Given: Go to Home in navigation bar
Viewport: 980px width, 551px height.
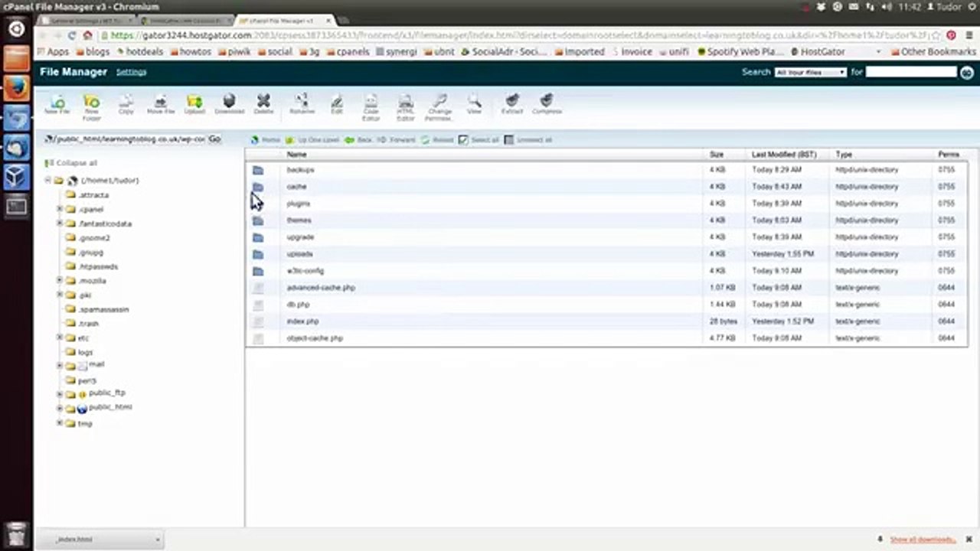Looking at the screenshot, I should click(266, 140).
